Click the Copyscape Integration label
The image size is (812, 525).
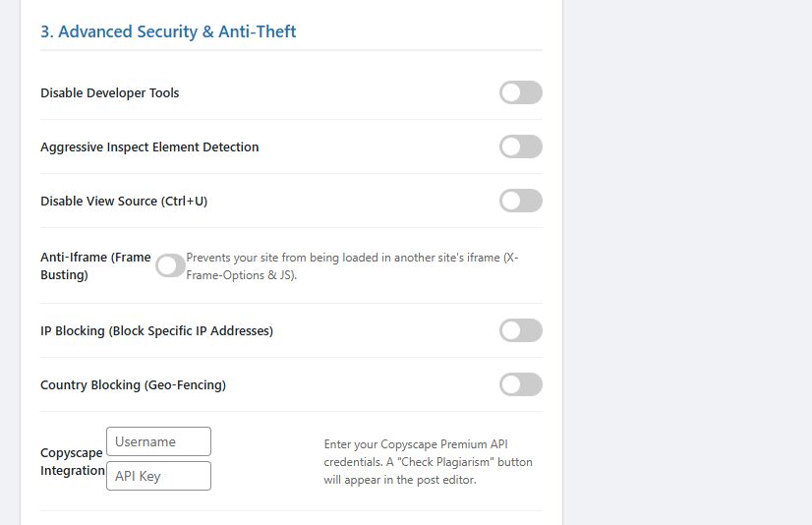pyautogui.click(x=72, y=461)
